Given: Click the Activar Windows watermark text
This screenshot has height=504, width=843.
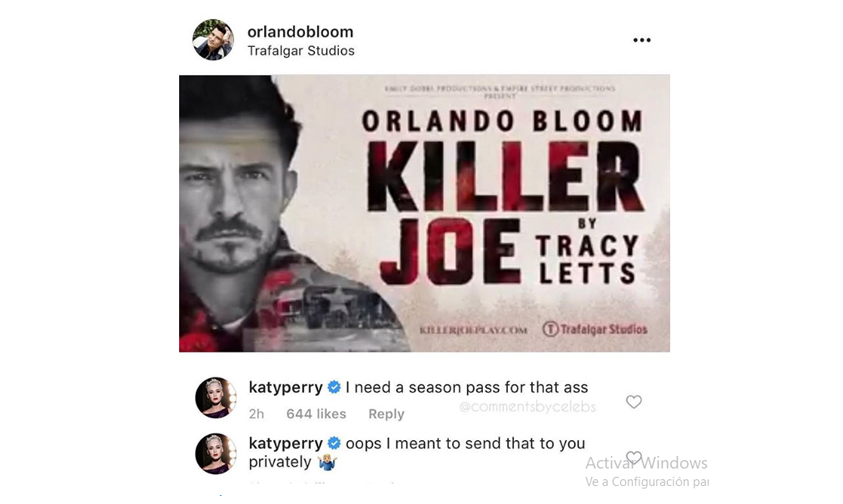Looking at the screenshot, I should pyautogui.click(x=646, y=463).
